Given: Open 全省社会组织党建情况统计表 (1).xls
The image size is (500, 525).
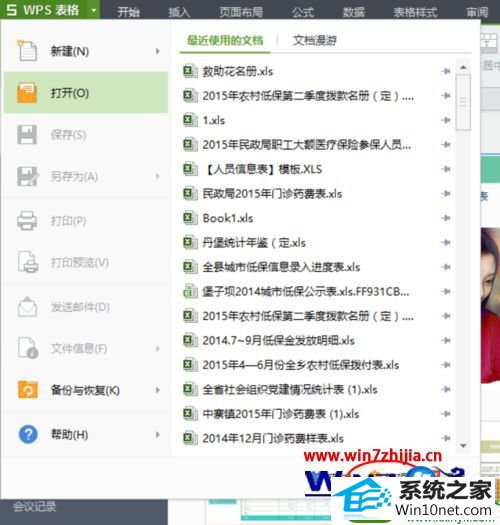Looking at the screenshot, I should click(290, 389).
